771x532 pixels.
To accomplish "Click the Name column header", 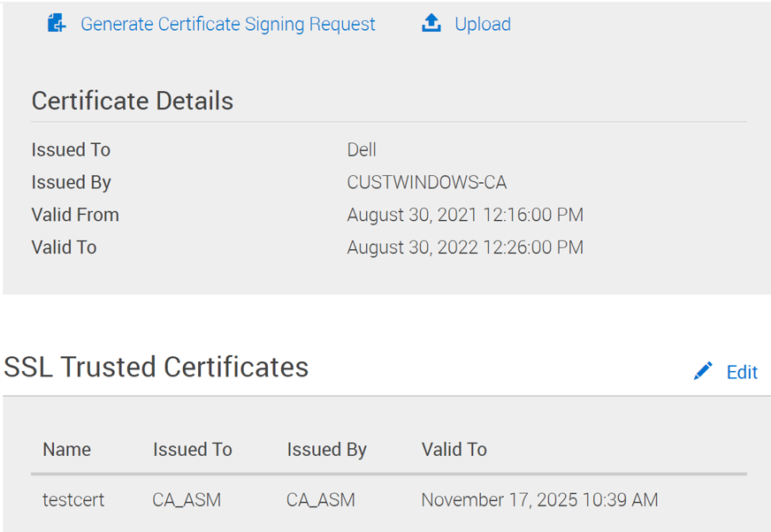I will pyautogui.click(x=65, y=450).
